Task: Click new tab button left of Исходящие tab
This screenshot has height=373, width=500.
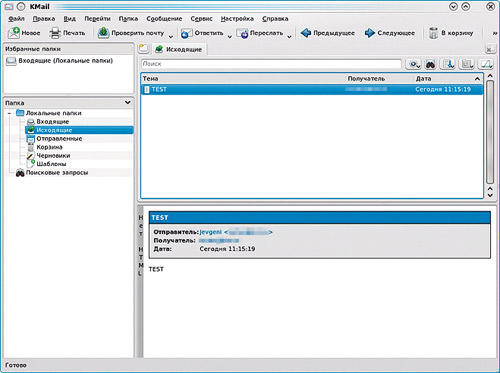Action: (x=143, y=49)
